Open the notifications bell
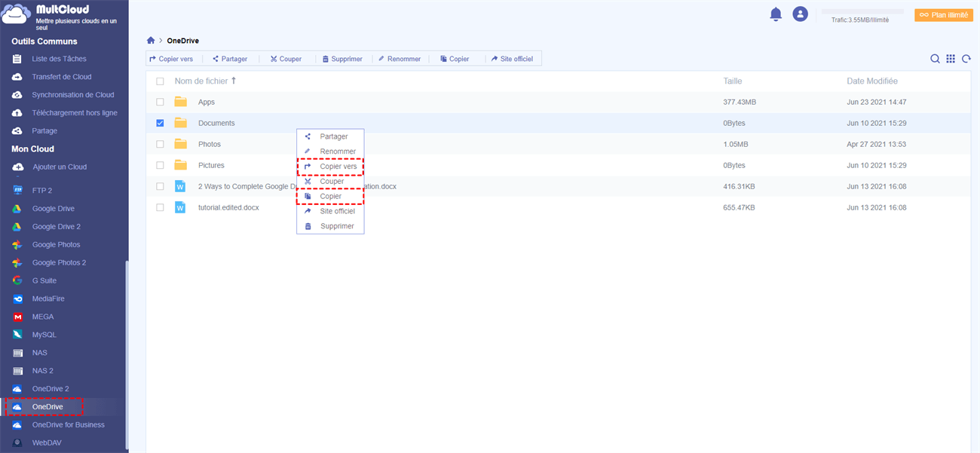 pos(776,14)
